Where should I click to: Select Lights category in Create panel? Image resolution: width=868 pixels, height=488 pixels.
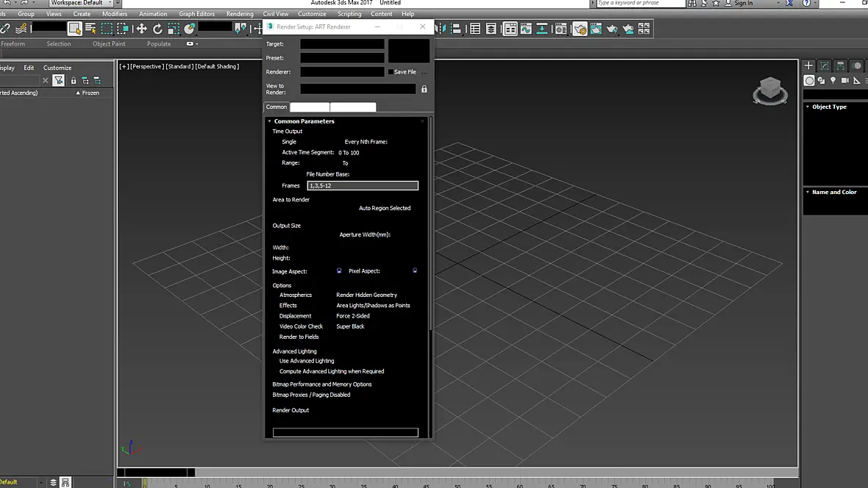coord(833,81)
